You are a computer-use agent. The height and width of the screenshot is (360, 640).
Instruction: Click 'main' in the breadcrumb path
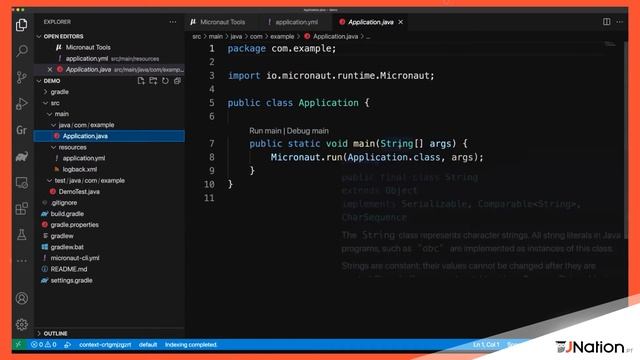click(216, 36)
